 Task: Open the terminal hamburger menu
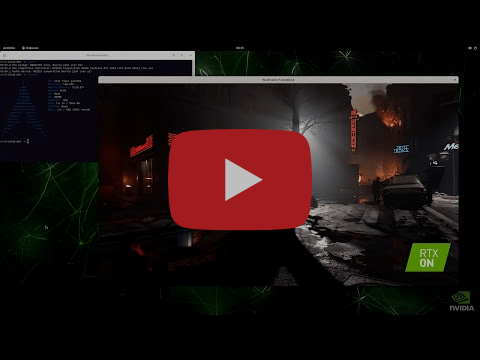[182, 55]
